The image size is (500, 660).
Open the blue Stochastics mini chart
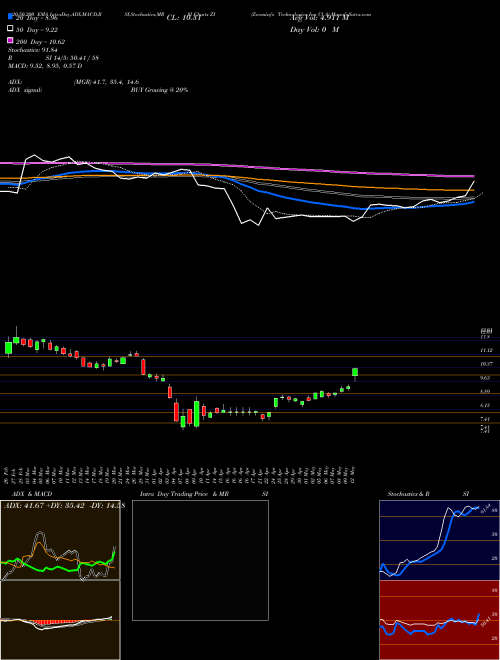439,540
